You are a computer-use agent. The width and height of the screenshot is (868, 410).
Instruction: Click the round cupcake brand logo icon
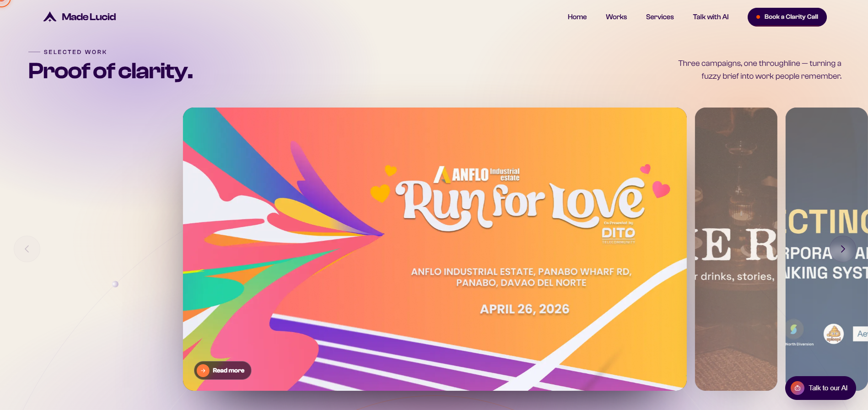pos(834,334)
